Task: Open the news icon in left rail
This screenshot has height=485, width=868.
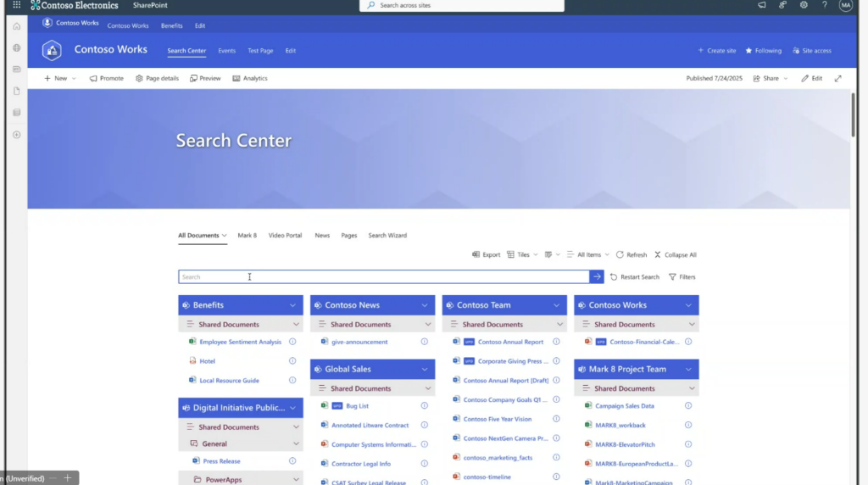Action: (x=17, y=70)
